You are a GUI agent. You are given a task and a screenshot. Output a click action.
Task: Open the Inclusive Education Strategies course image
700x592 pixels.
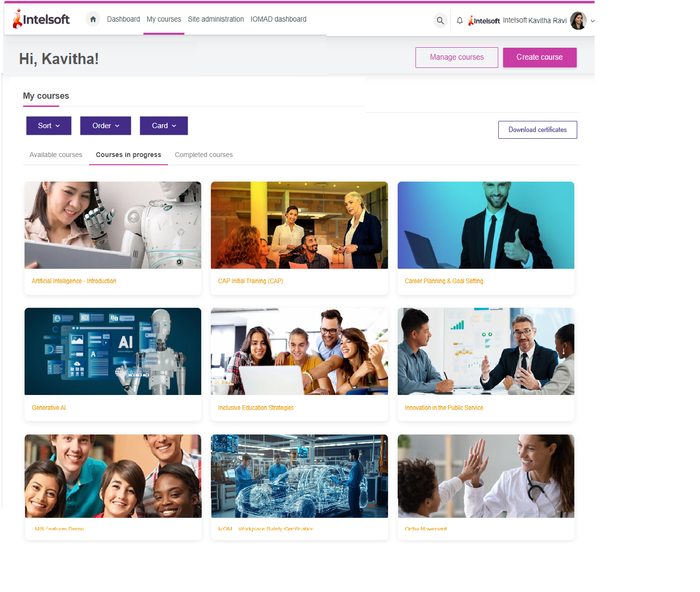pyautogui.click(x=299, y=351)
